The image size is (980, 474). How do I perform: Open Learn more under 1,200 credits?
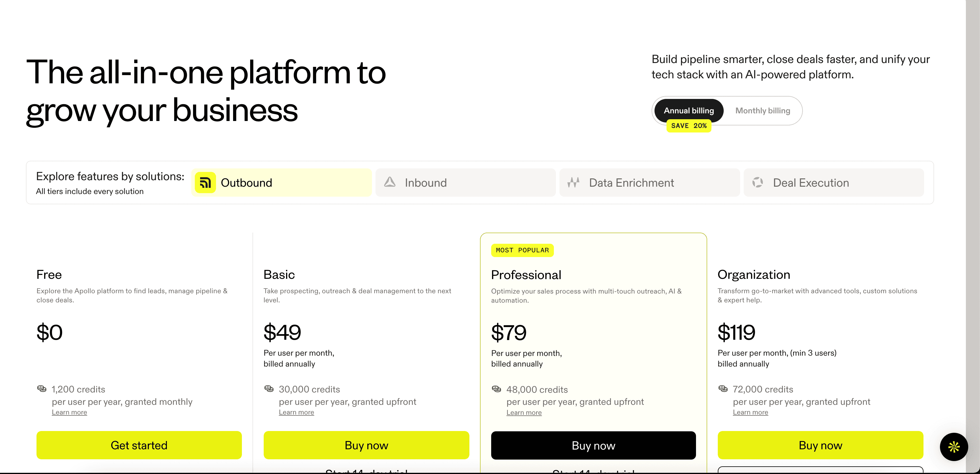(x=69, y=412)
